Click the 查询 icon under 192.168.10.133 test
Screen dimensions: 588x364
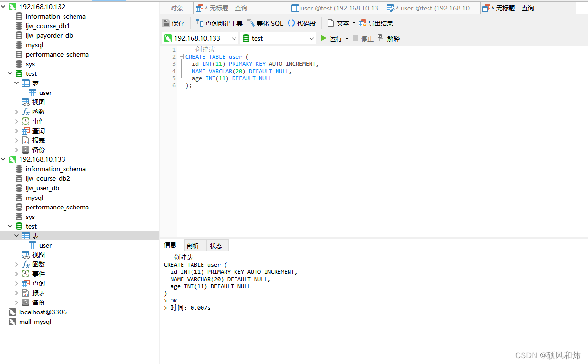click(26, 283)
